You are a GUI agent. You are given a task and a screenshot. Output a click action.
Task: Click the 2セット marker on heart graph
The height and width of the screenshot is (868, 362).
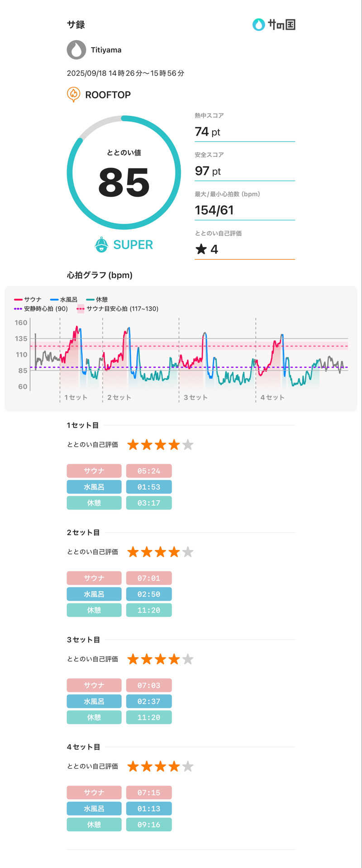pyautogui.click(x=119, y=397)
